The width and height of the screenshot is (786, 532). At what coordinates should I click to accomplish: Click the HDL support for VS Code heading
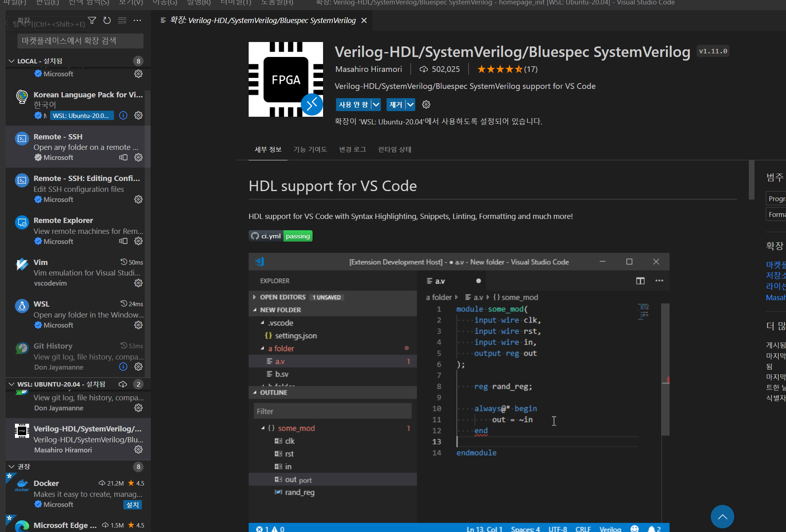(333, 186)
